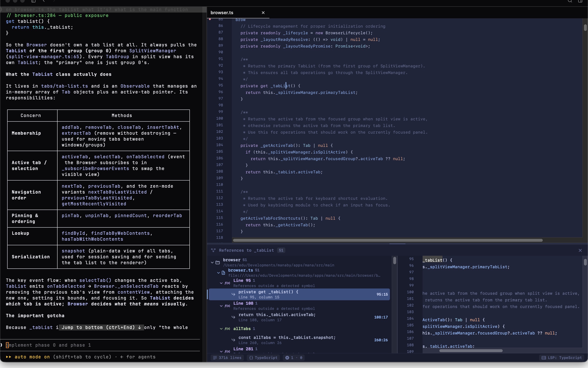
Task: Click Jump to bottom (ctrl+End) button
Action: click(101, 328)
